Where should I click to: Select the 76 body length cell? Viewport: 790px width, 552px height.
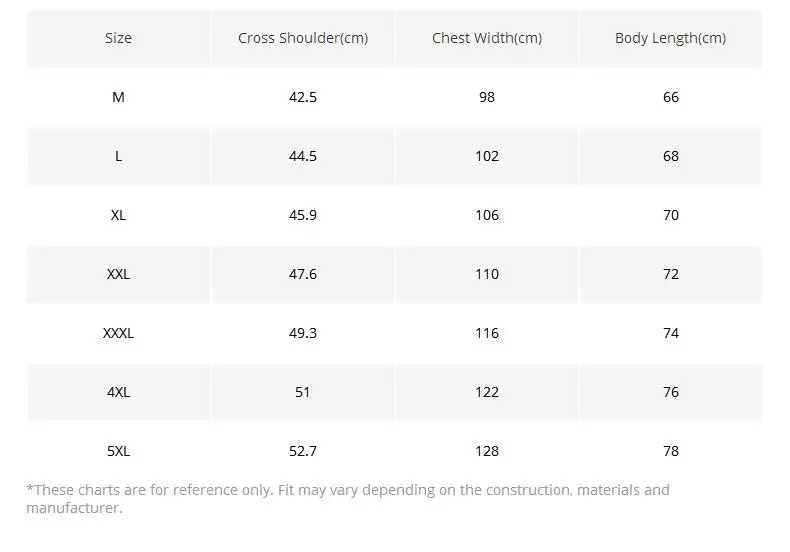click(x=671, y=392)
